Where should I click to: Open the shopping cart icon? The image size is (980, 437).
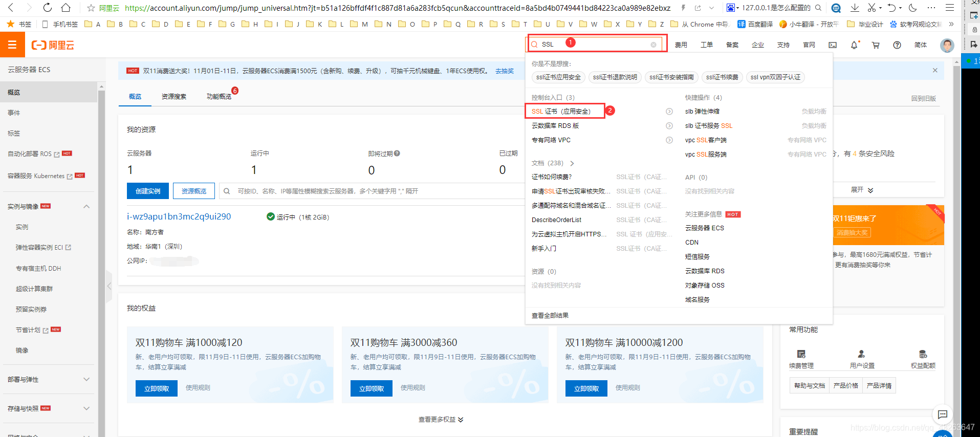[x=876, y=45]
